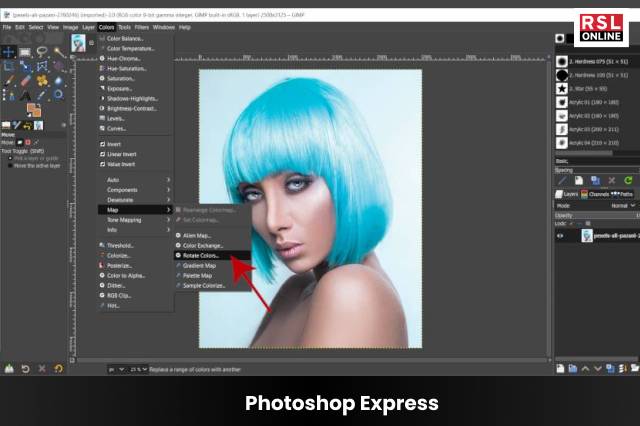Select the Text tool
This screenshot has width=640, height=426.
(x=25, y=95)
